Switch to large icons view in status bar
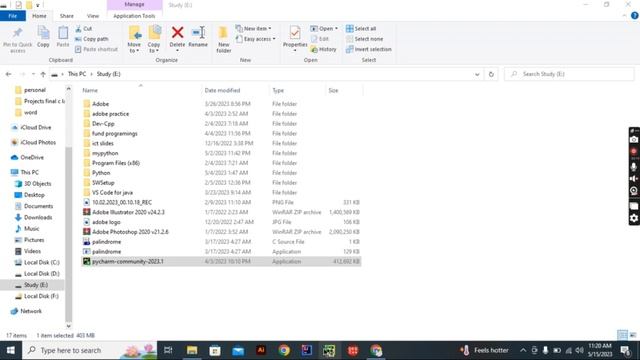This screenshot has height=360, width=640. click(x=633, y=335)
